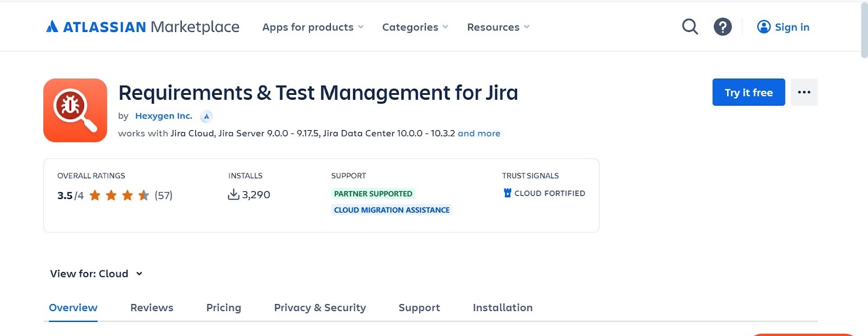
Task: Open the Hexygen Inc. vendor link
Action: [x=164, y=116]
